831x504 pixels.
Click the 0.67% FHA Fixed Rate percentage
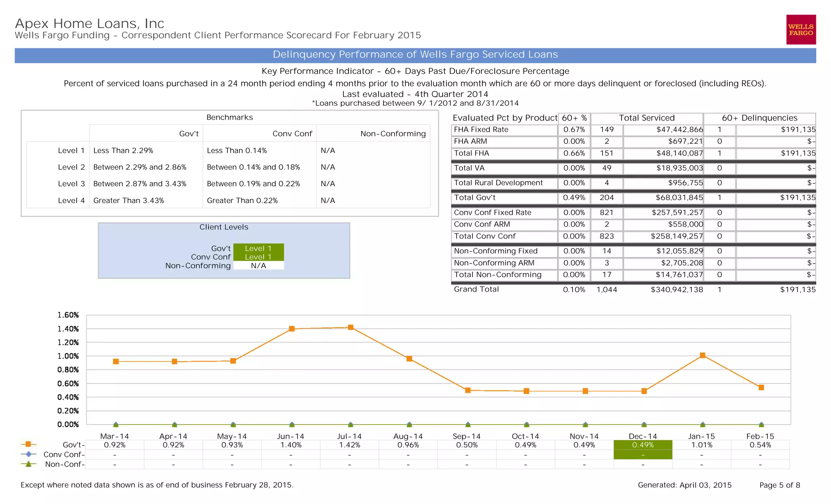(574, 130)
